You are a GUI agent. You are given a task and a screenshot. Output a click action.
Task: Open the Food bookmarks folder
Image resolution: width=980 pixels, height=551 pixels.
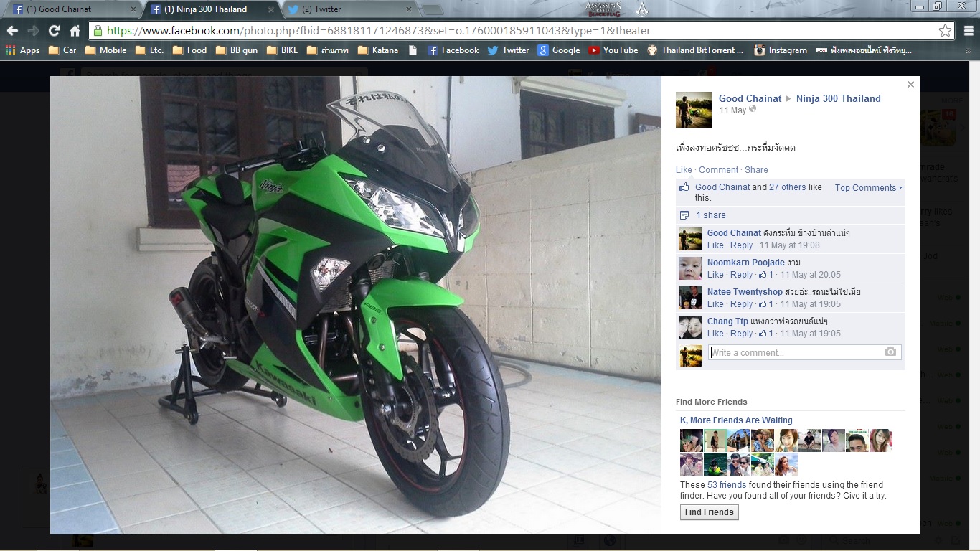[x=189, y=50]
